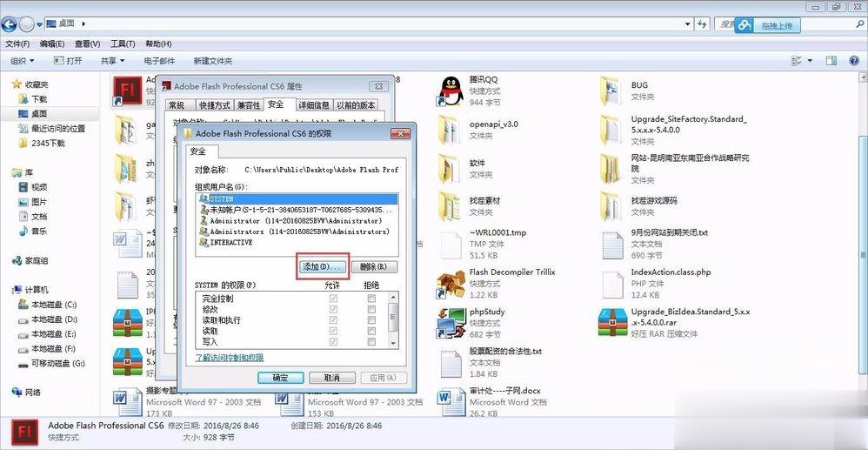Click the phpStudy shortcut icon
The image size is (868, 450).
(451, 323)
